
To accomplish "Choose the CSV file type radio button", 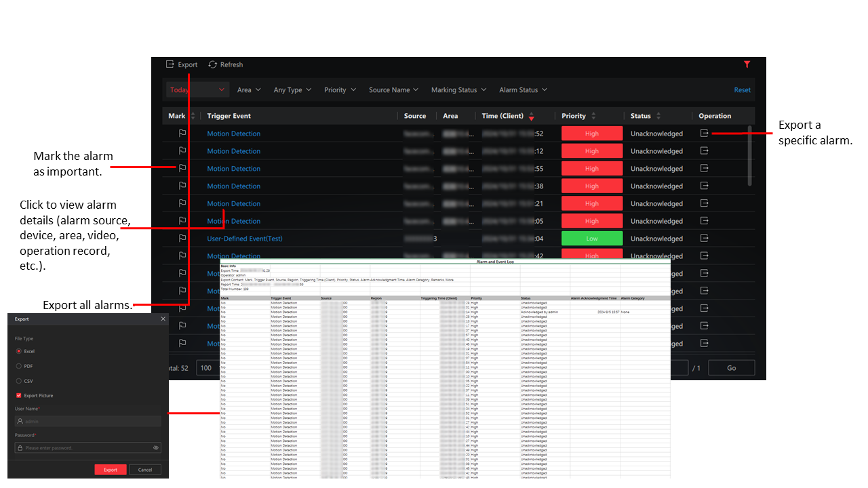I will (x=19, y=381).
